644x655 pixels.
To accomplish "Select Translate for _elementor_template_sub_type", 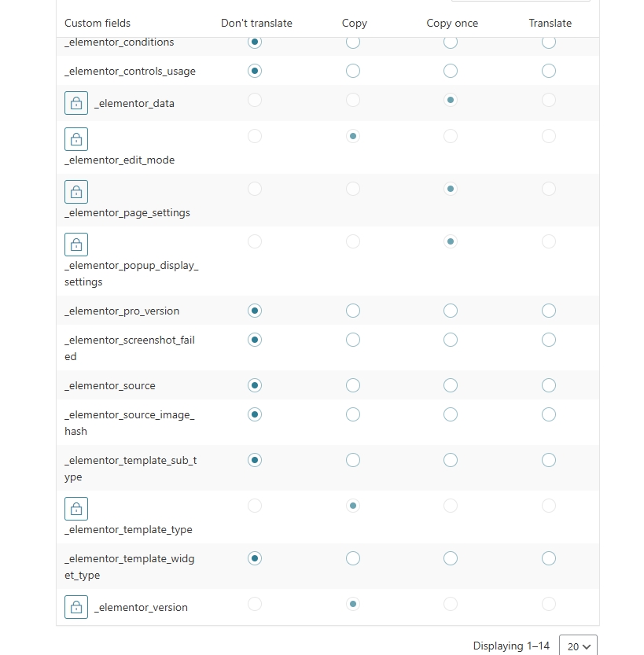I will 549,460.
